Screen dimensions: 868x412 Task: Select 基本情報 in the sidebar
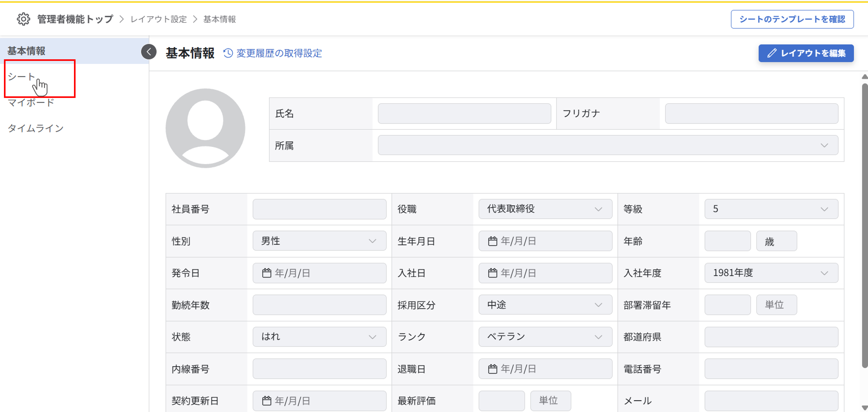pos(74,51)
